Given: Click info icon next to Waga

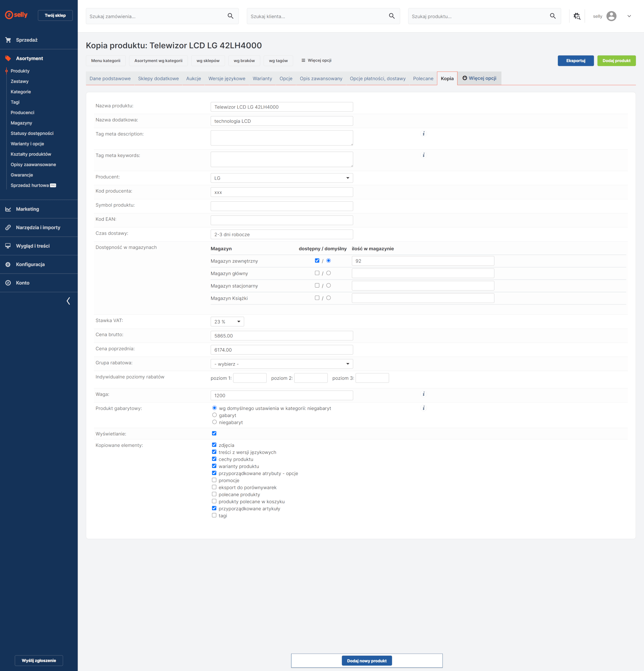Looking at the screenshot, I should point(424,394).
